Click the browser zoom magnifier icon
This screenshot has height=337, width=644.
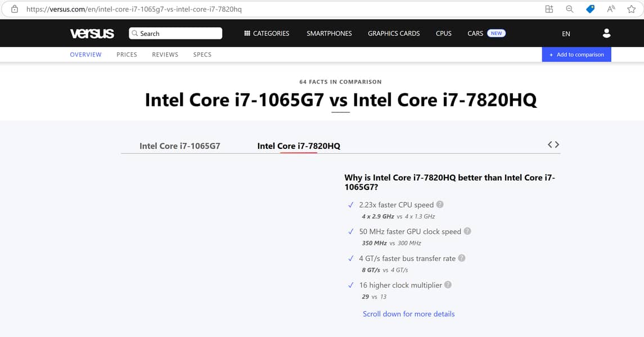pos(570,9)
